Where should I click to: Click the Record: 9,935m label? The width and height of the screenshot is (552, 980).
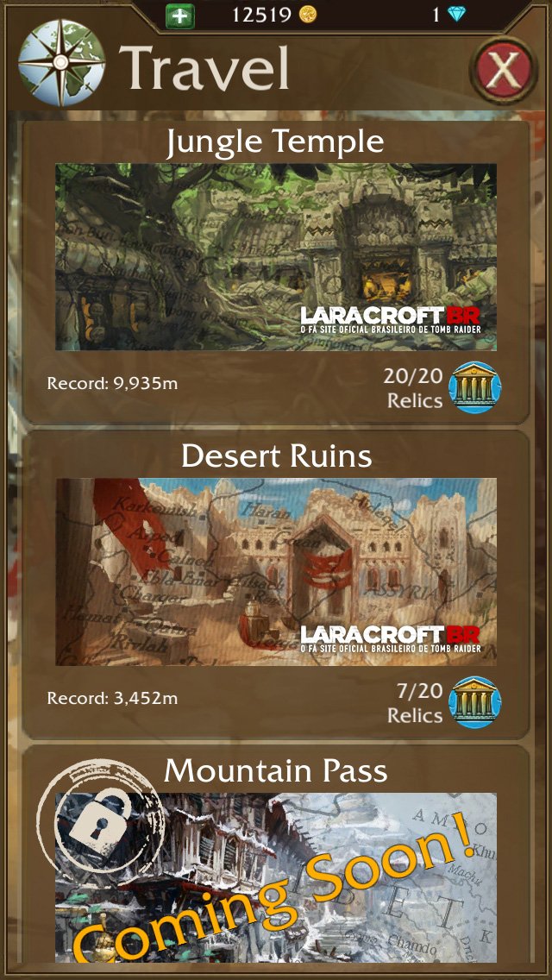click(x=112, y=383)
